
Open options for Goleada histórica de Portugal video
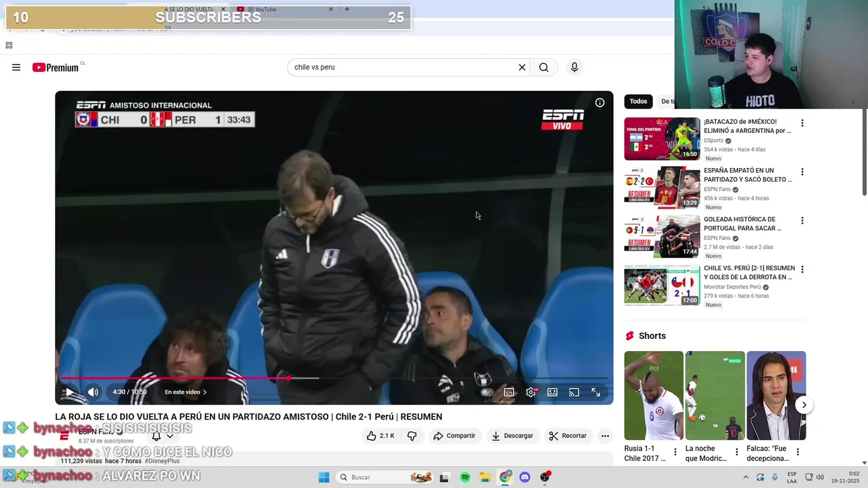coord(802,221)
